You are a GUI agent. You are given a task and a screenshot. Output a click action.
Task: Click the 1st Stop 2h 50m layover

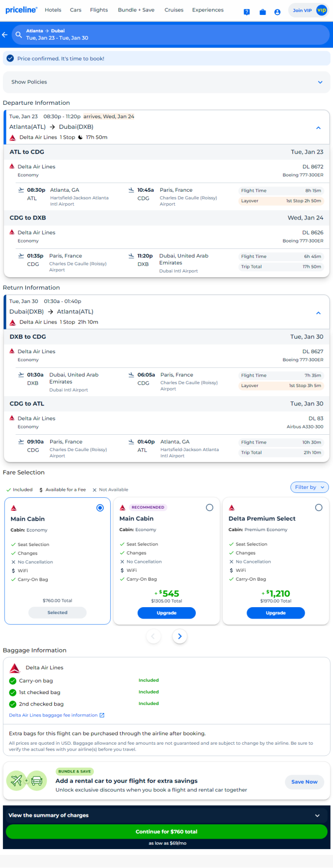281,201
